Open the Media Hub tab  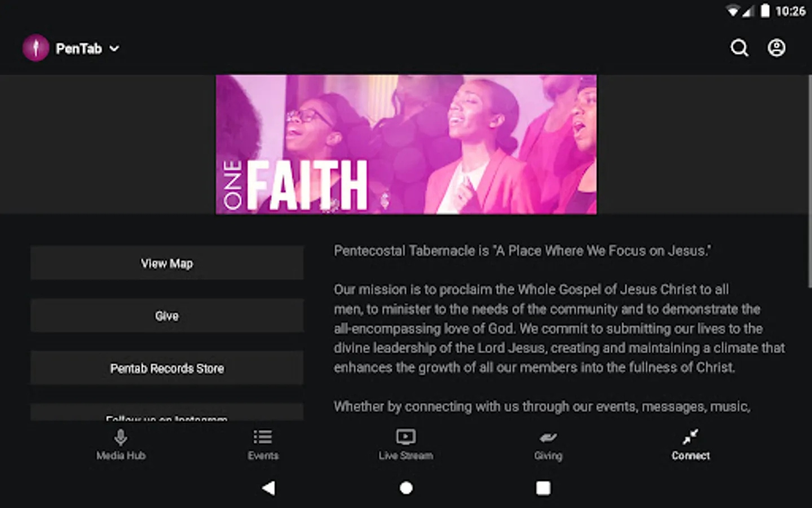[121, 444]
